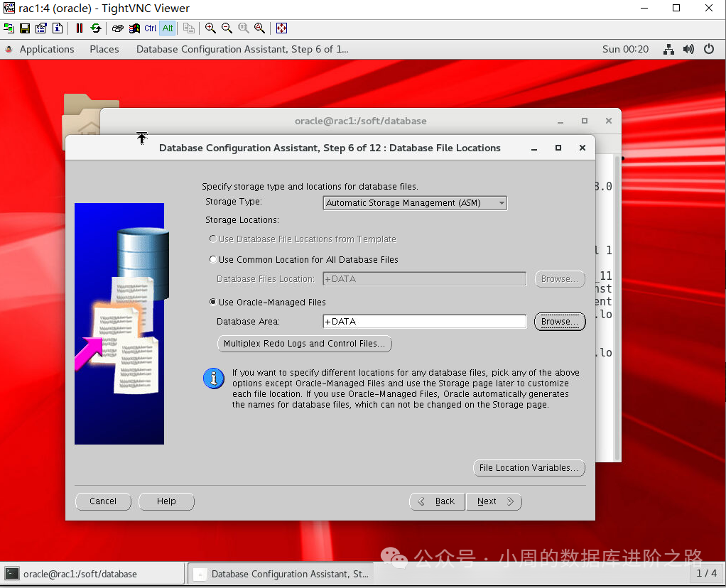The width and height of the screenshot is (726, 588).
Task: Click the full screen toolbar icon
Action: click(x=281, y=28)
